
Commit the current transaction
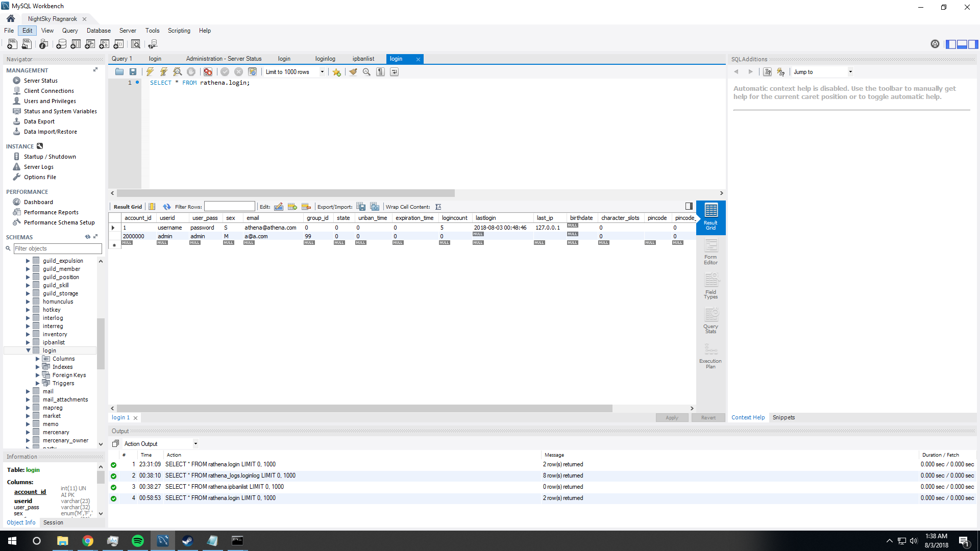(x=225, y=72)
